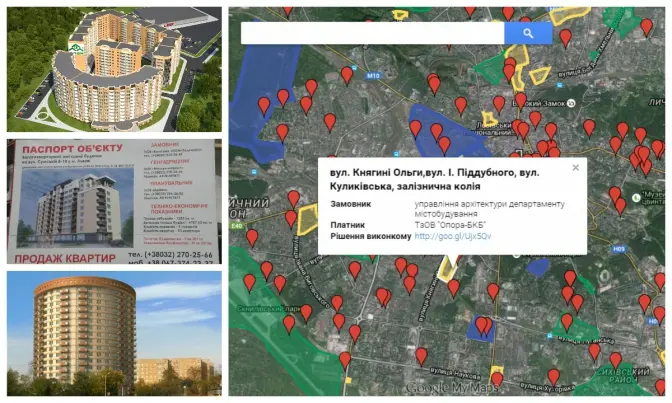Select the red pin just below the E40 shield
The width and height of the screenshot is (672, 403).
(x=252, y=238)
